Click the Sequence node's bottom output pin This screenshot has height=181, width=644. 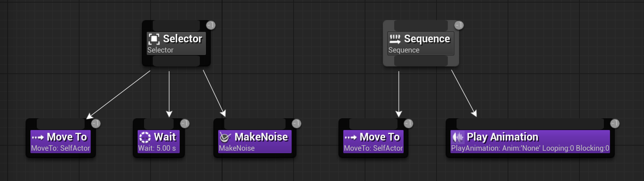pos(421,61)
